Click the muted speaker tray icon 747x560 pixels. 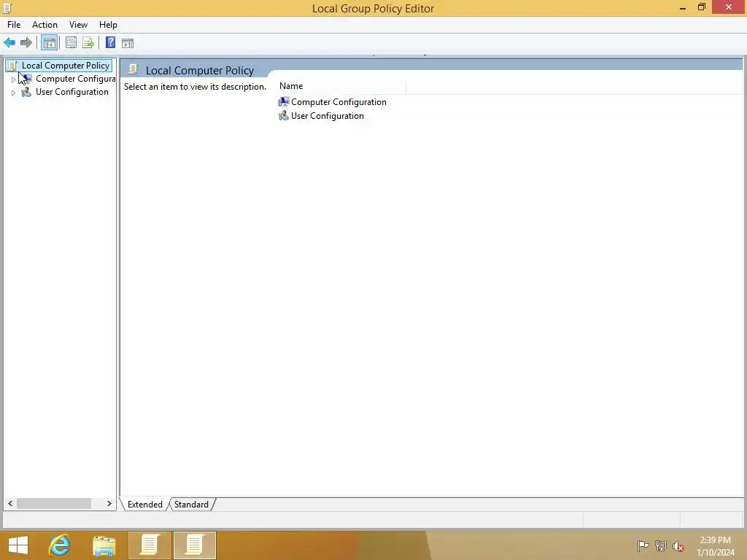[x=678, y=546]
